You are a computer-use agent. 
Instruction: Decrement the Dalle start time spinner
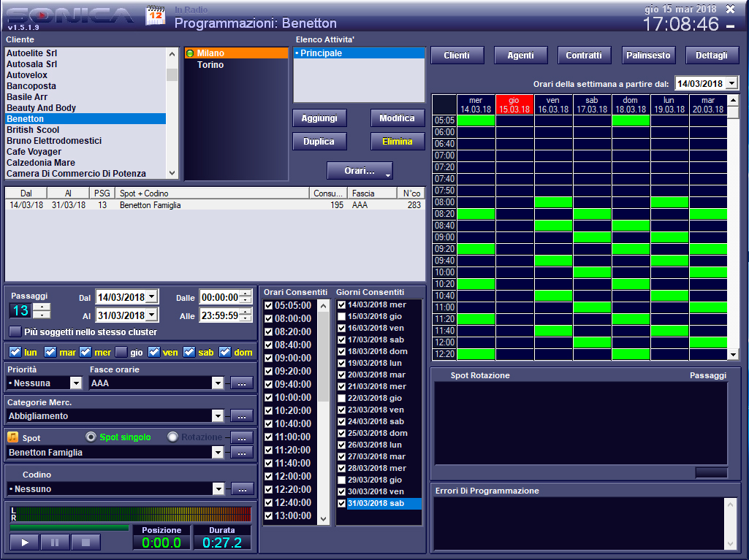246,300
